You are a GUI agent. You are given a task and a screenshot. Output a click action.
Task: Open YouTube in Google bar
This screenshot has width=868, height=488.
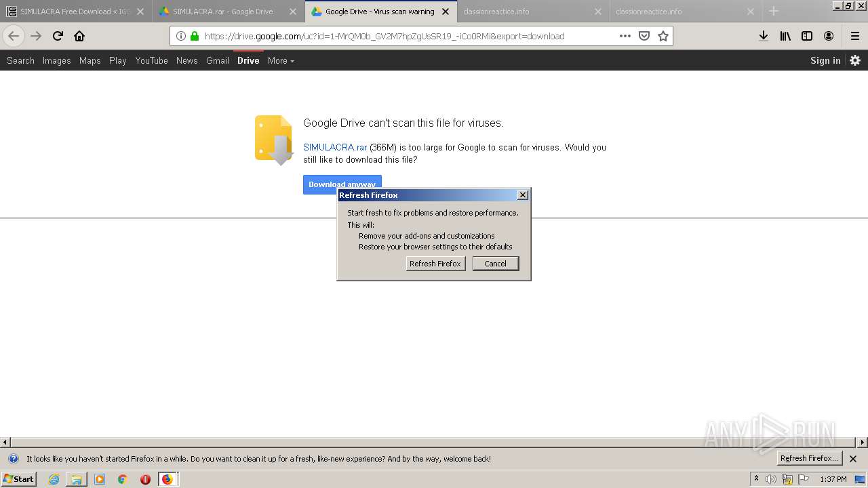click(x=151, y=60)
